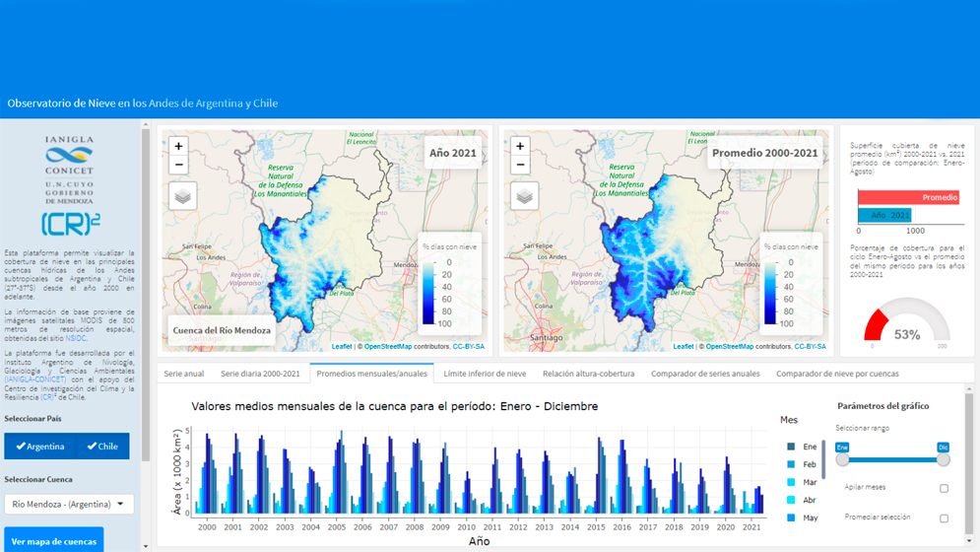Toggle the Mar legend swatch
This screenshot has width=980, height=552.
791,482
